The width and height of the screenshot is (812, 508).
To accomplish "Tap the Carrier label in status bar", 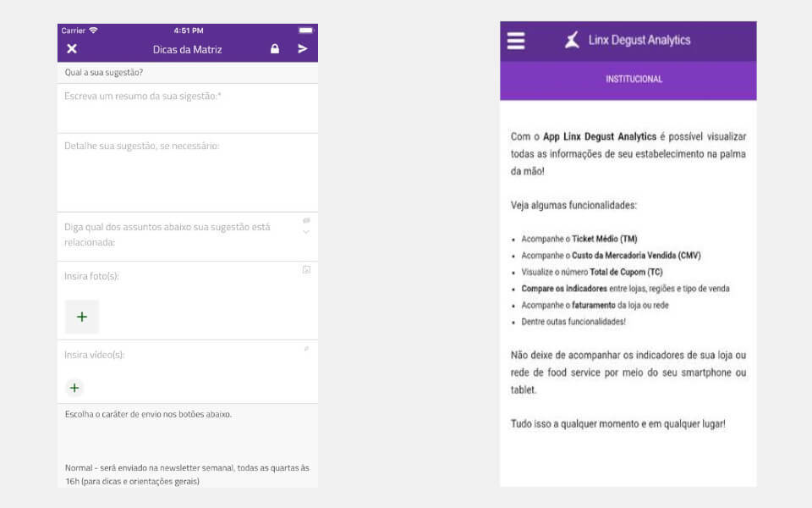I will [x=73, y=30].
